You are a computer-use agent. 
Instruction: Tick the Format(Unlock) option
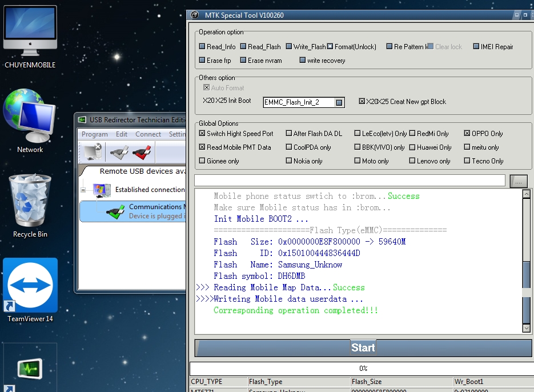pyautogui.click(x=330, y=46)
